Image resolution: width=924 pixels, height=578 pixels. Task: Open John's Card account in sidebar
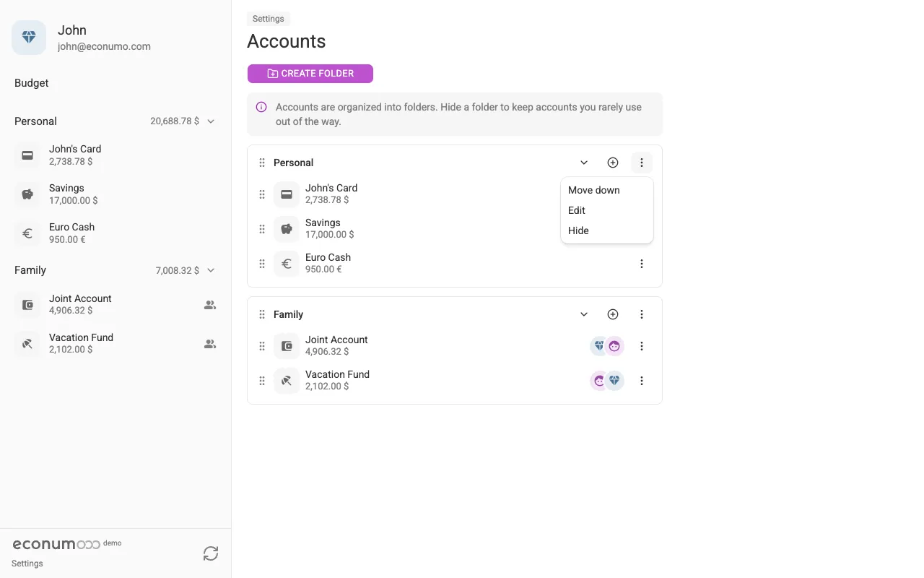coord(115,155)
